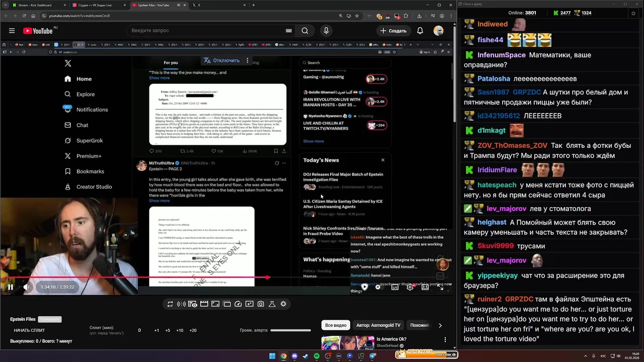This screenshot has height=362, width=644.
Task: Go to the YouTube home logo
Action: click(38, 31)
